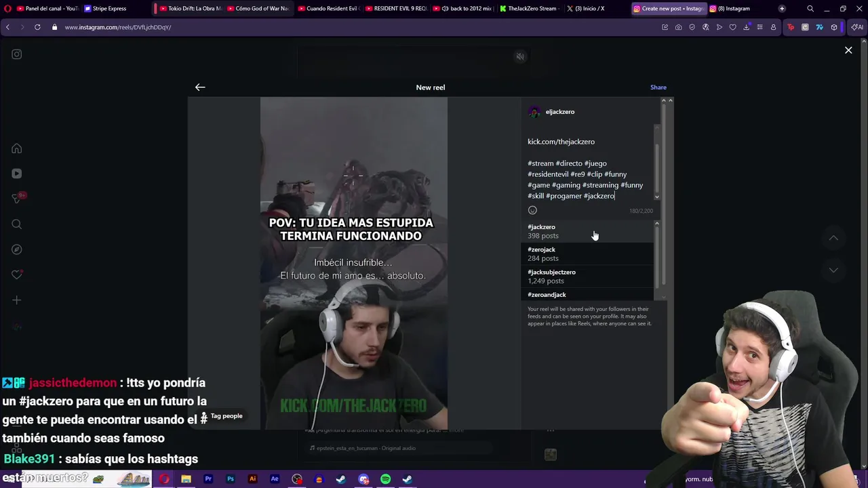Open File Explorer from the taskbar
Image resolution: width=868 pixels, height=488 pixels.
tap(186, 479)
